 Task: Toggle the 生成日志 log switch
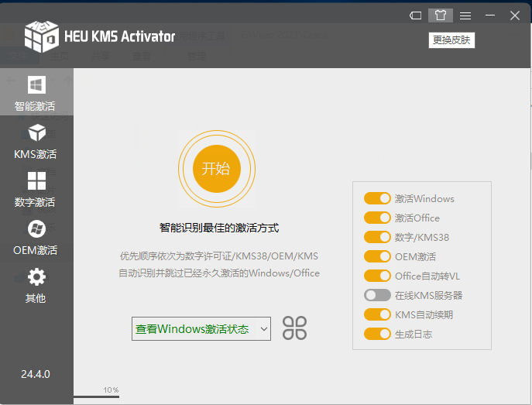[x=377, y=334]
